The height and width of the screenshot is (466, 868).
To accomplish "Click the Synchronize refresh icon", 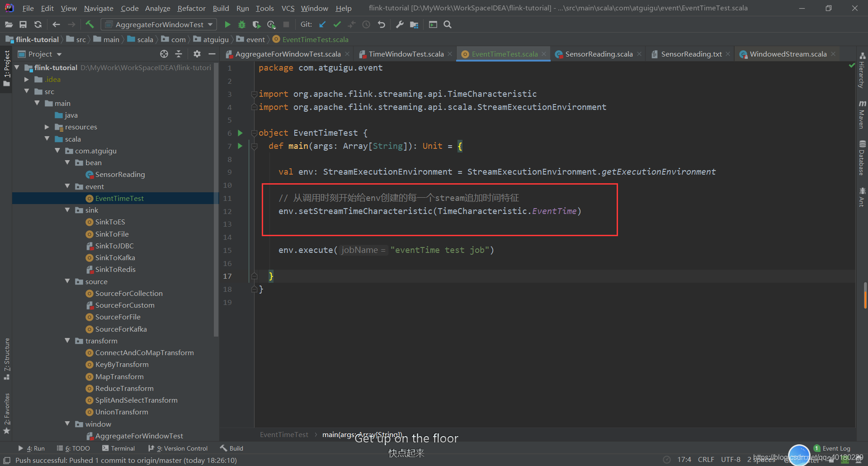I will tap(38, 24).
